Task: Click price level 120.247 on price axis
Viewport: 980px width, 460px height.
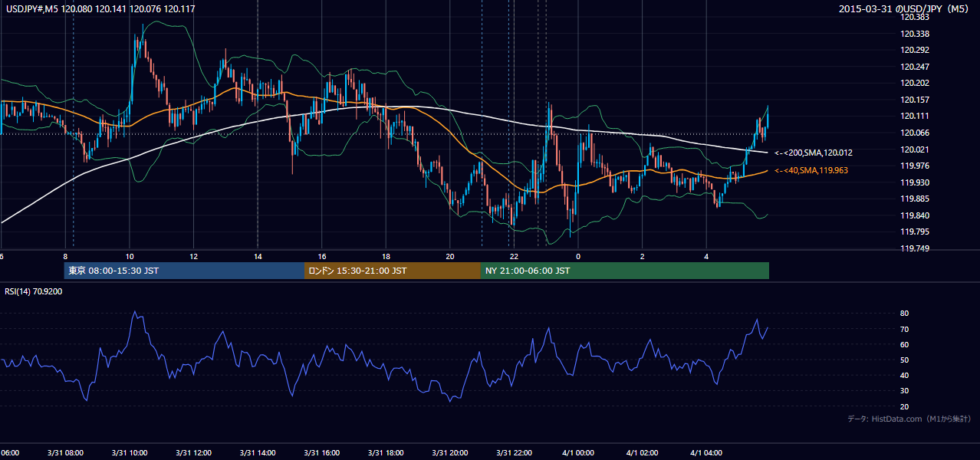Action: click(x=914, y=67)
